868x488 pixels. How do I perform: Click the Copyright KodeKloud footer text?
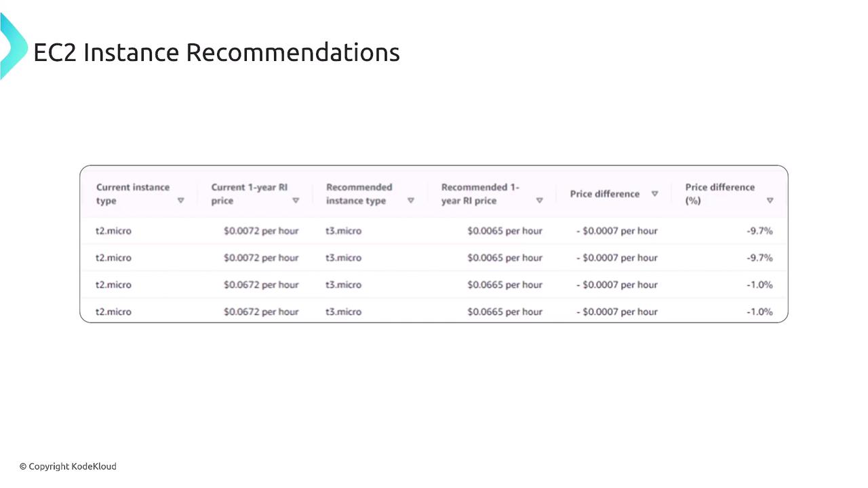pos(68,466)
